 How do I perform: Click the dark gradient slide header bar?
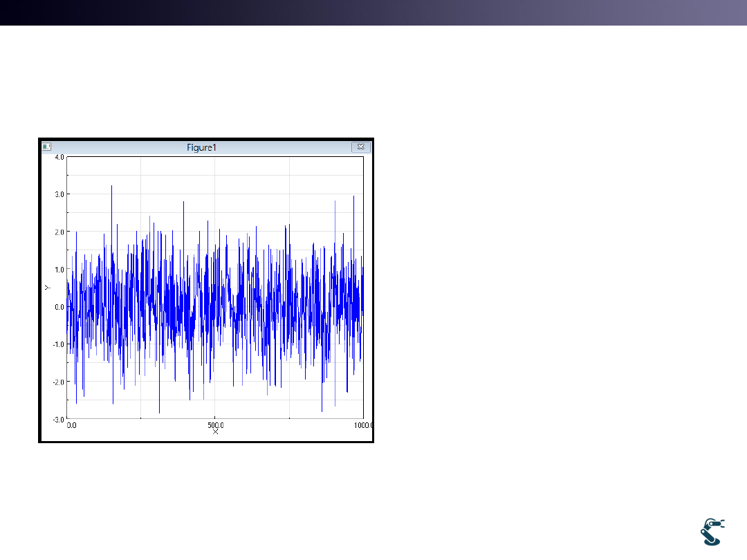[373, 12]
